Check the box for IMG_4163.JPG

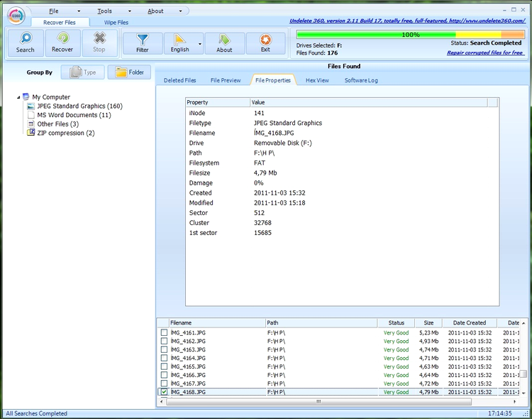click(165, 349)
